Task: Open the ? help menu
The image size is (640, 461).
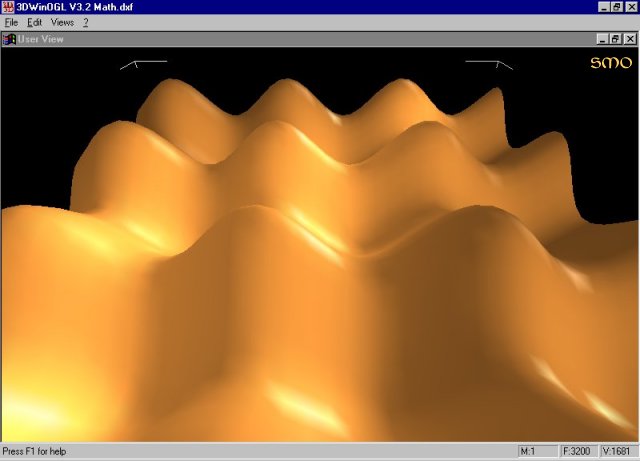Action: 85,23
